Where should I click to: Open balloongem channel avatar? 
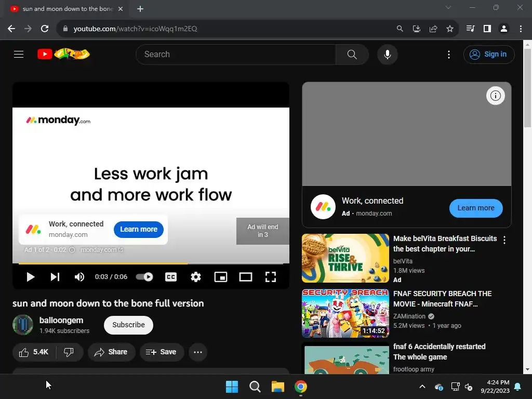pos(23,325)
